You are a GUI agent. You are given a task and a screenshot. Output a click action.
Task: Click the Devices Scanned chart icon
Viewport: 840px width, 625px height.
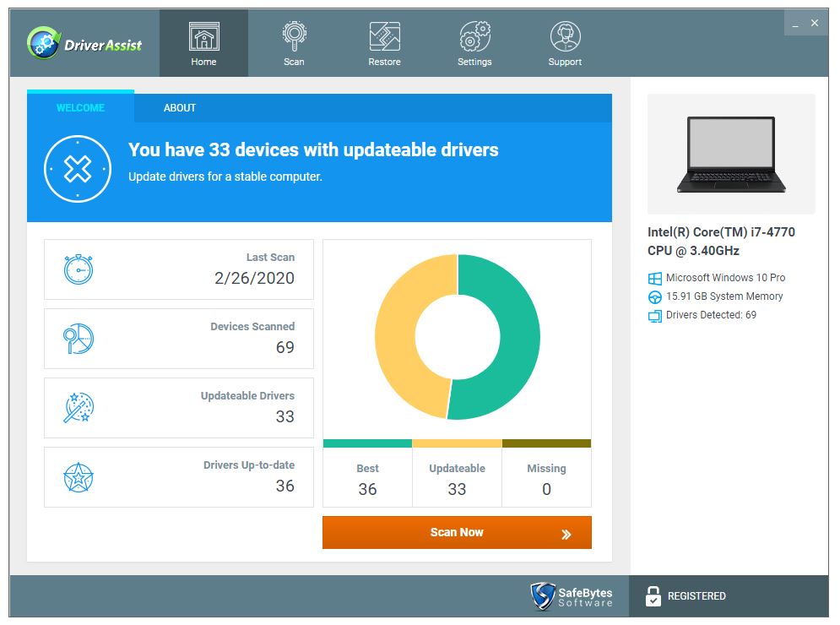pos(79,339)
